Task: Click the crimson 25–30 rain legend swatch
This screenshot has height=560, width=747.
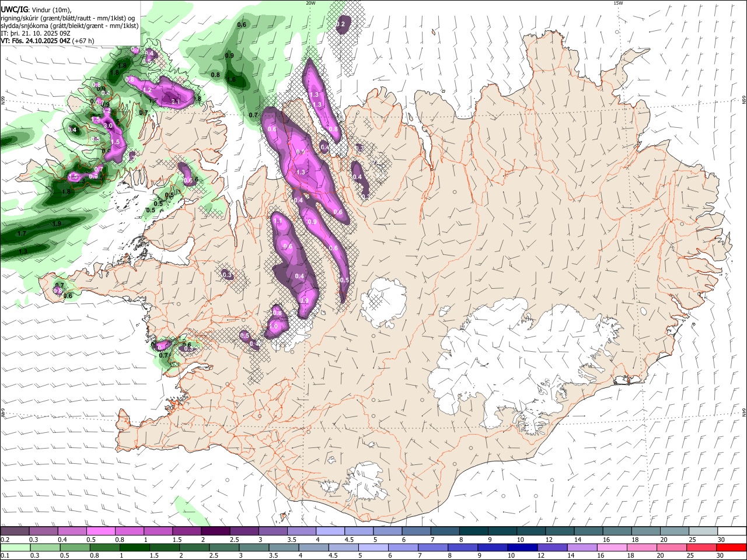Action: (701, 547)
